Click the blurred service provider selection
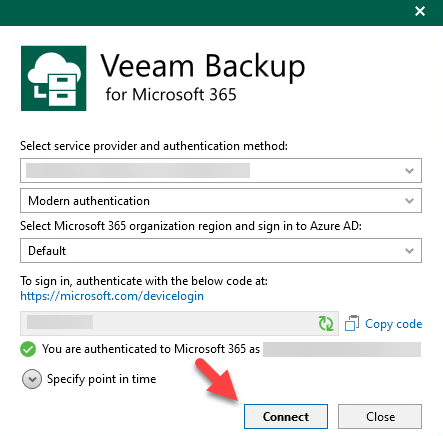This screenshot has height=436, width=443. (x=138, y=170)
